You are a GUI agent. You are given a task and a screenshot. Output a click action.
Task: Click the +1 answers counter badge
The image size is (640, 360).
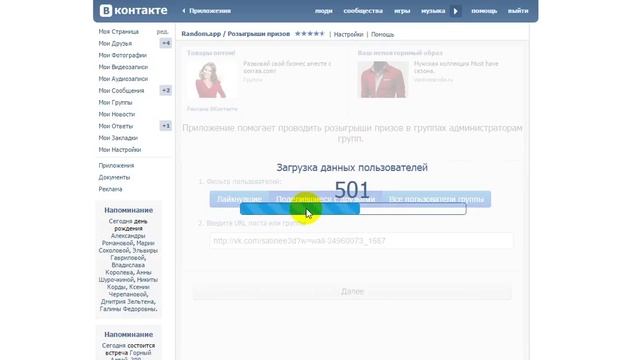[165, 126]
